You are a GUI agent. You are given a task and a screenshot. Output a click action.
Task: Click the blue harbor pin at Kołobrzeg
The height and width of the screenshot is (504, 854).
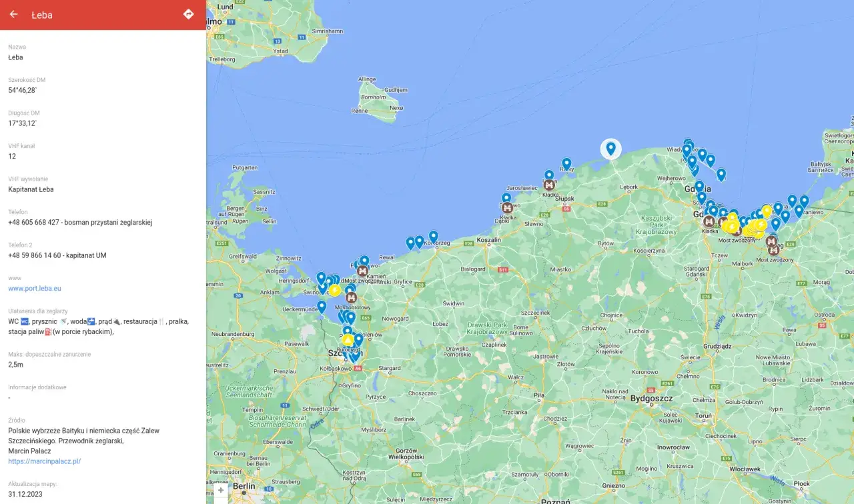pyautogui.click(x=433, y=235)
